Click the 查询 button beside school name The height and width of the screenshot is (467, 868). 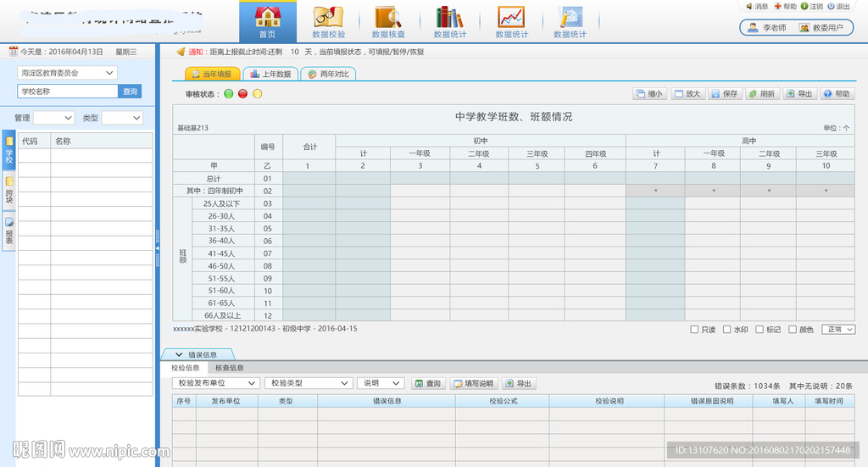click(130, 92)
